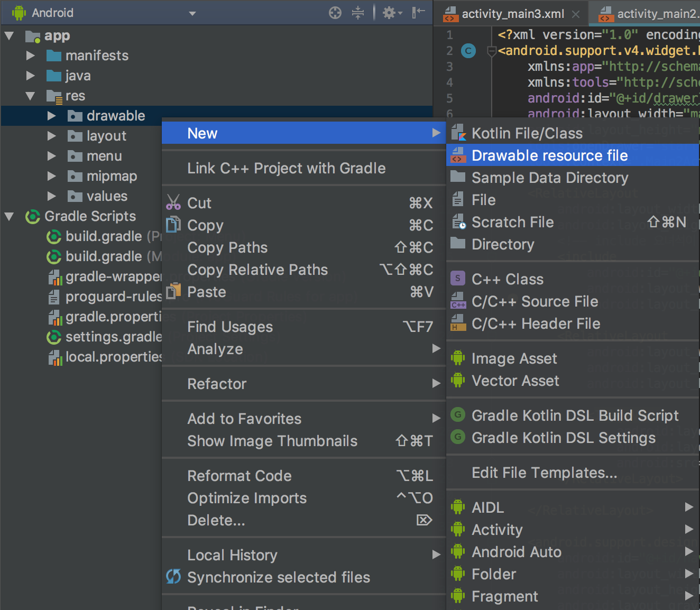This screenshot has width=700, height=610.
Task: Select the menu folder in res
Action: [x=104, y=156]
